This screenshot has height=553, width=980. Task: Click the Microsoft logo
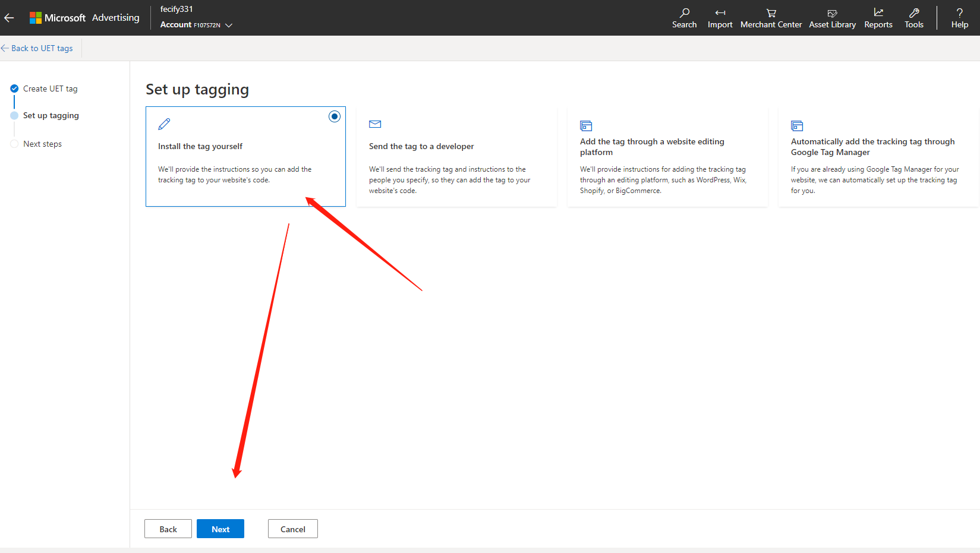click(36, 18)
